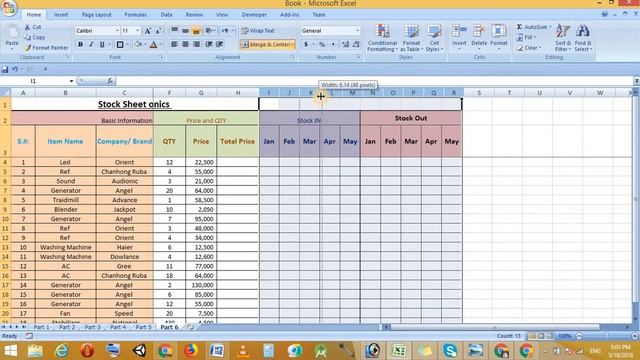Apply Percent Style format
Image resolution: width=640 pixels, height=360 pixels.
click(322, 44)
